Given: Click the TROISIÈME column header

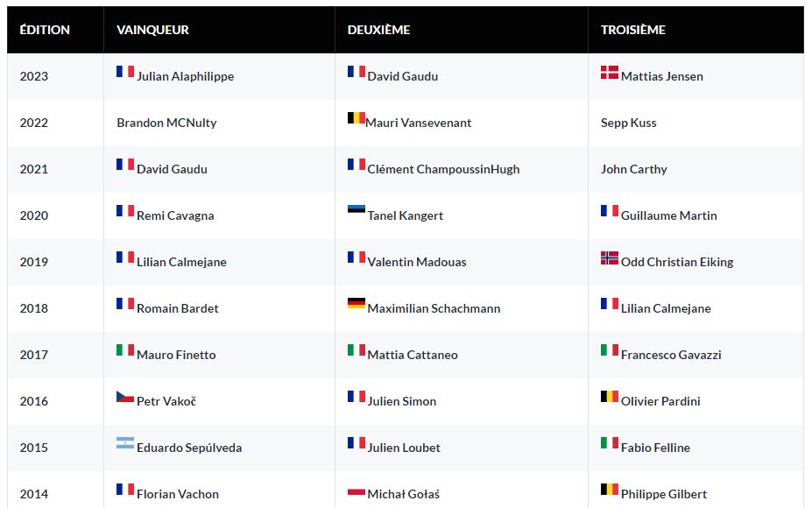Looking at the screenshot, I should (x=632, y=30).
